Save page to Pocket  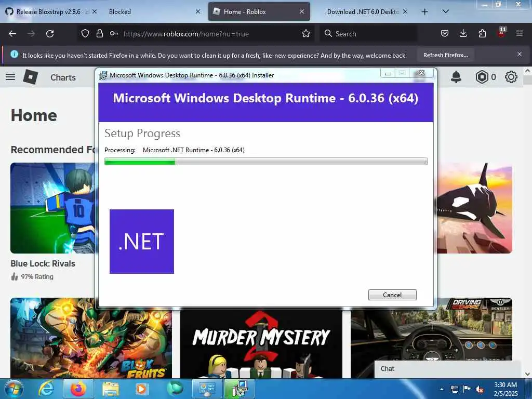[x=445, y=34]
